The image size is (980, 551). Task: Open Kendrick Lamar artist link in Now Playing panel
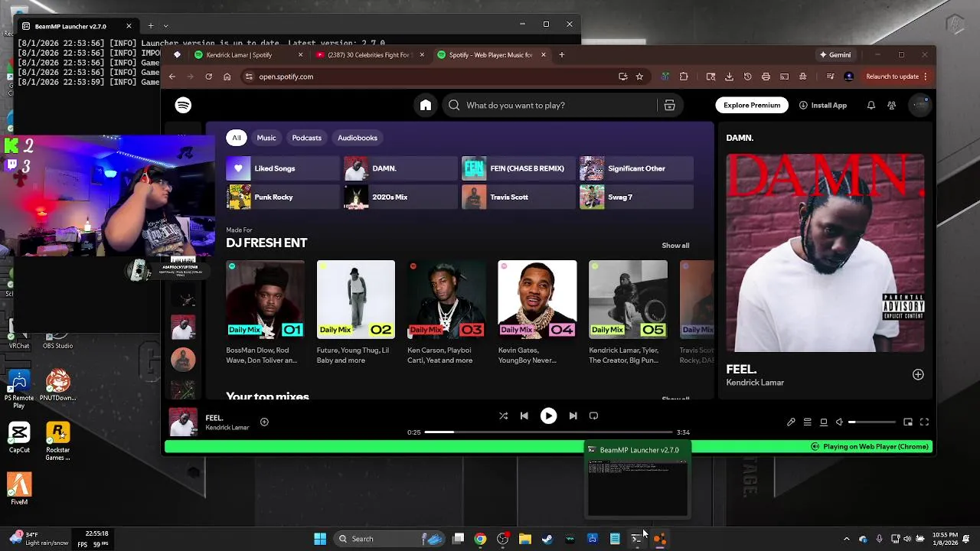click(755, 383)
